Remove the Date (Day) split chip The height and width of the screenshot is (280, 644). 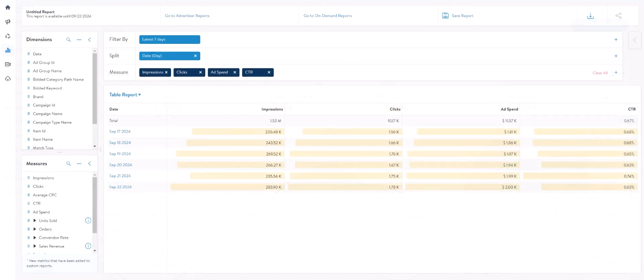[195, 56]
